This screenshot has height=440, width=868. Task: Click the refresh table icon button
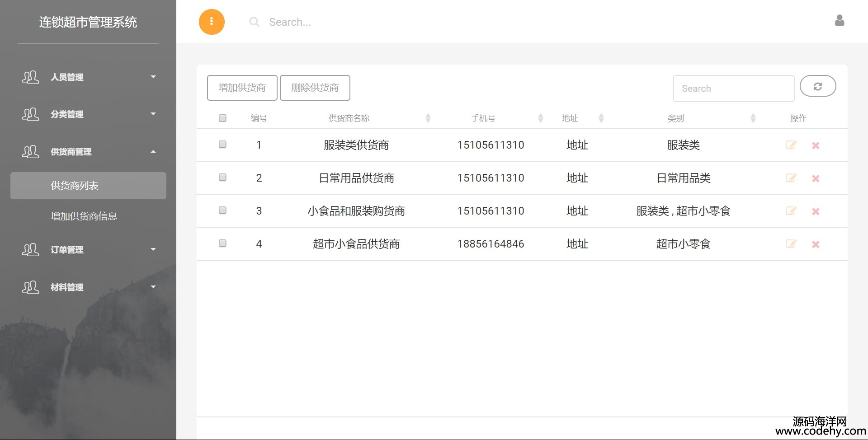tap(817, 86)
